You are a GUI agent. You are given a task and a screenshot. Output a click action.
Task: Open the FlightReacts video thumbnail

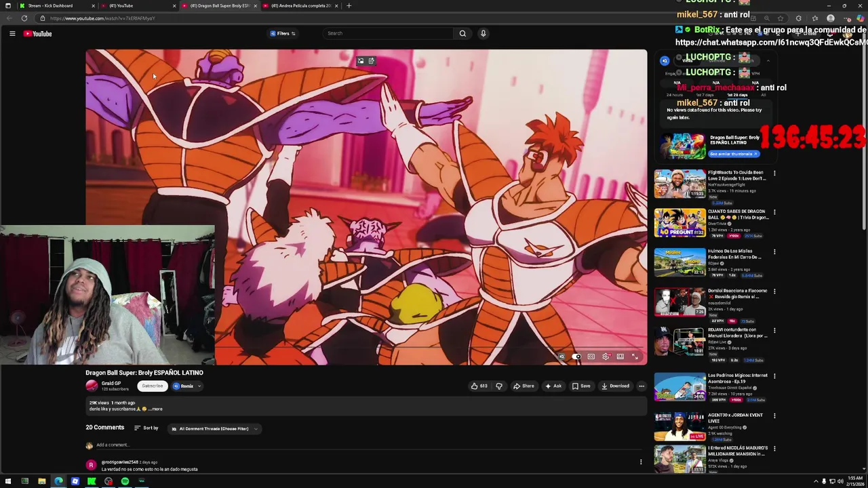pos(679,183)
